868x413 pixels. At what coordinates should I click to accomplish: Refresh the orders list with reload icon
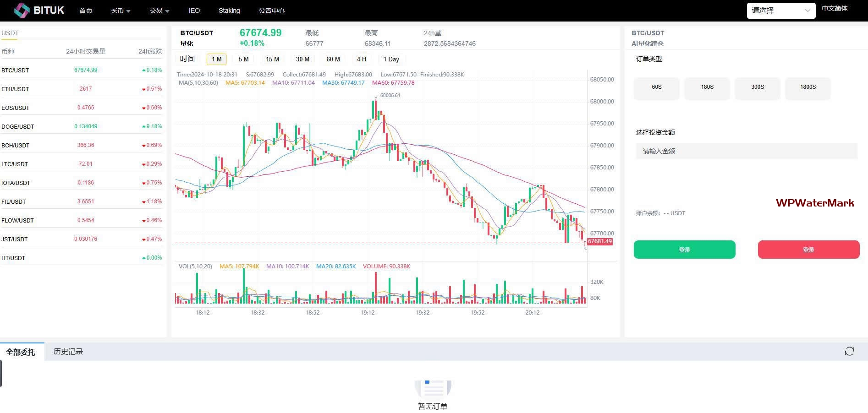(x=849, y=351)
